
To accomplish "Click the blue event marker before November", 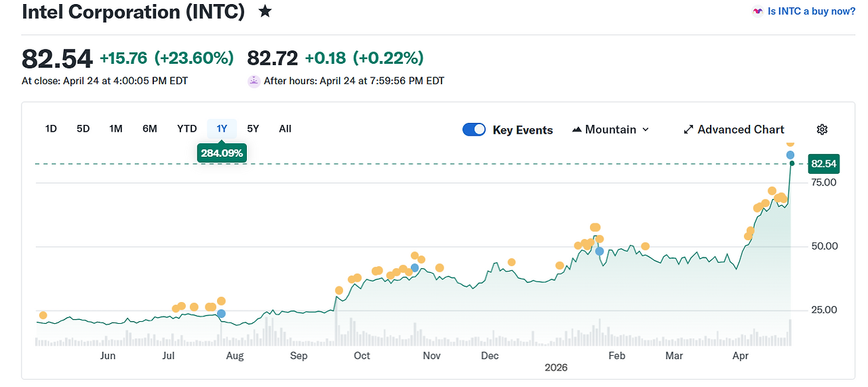I will 415,268.
